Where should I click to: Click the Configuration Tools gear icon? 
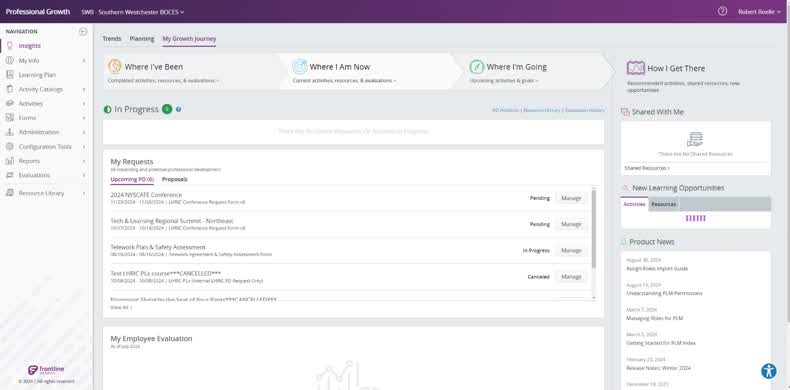tap(10, 147)
